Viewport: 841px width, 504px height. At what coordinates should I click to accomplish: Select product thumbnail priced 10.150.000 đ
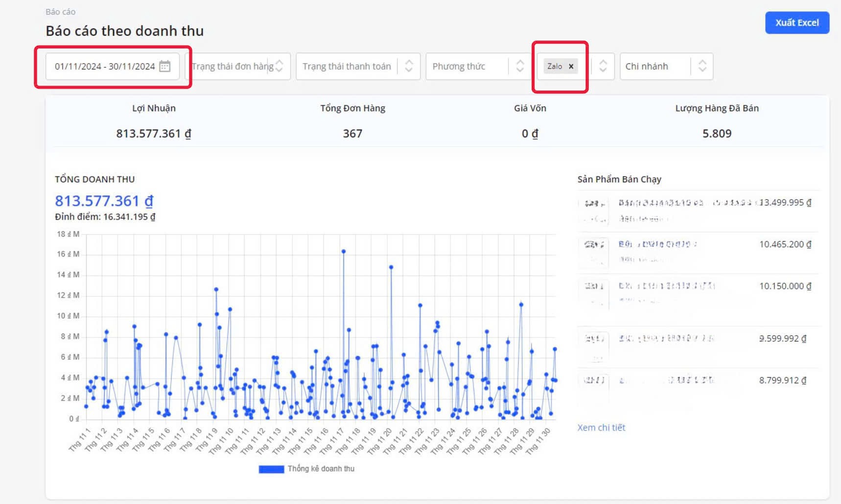pyautogui.click(x=593, y=294)
